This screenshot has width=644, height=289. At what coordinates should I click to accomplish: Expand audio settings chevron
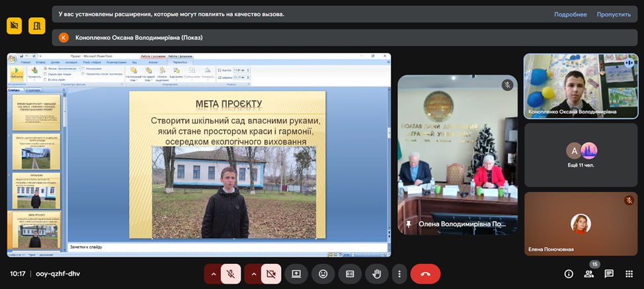[213, 274]
